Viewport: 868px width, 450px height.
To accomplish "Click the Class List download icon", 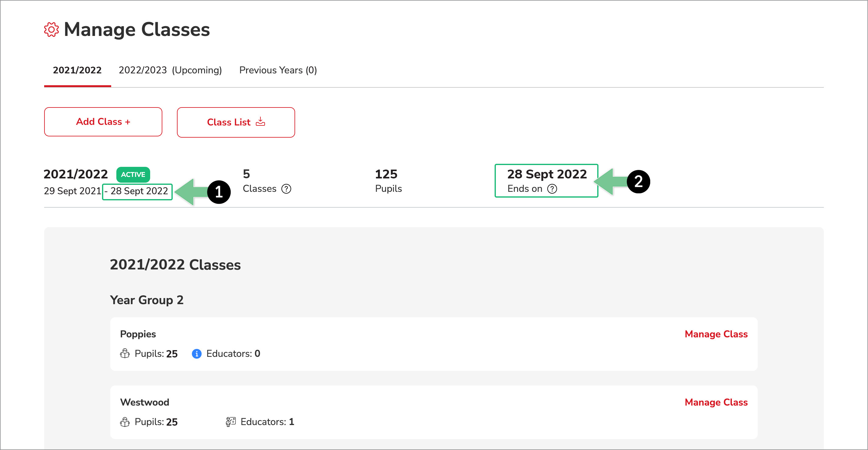I will click(260, 121).
